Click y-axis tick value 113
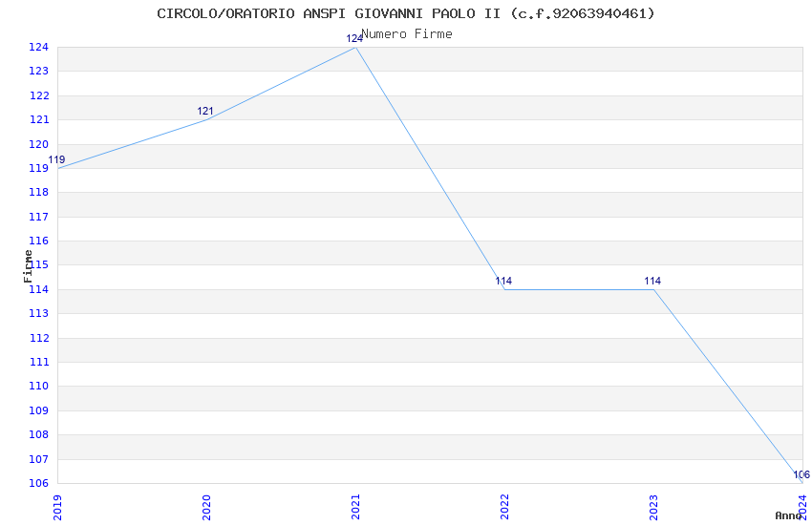This screenshot has height=525, width=812. click(x=39, y=313)
